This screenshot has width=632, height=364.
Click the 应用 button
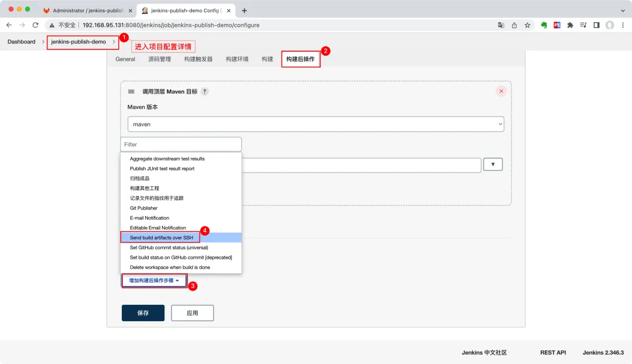pyautogui.click(x=193, y=313)
